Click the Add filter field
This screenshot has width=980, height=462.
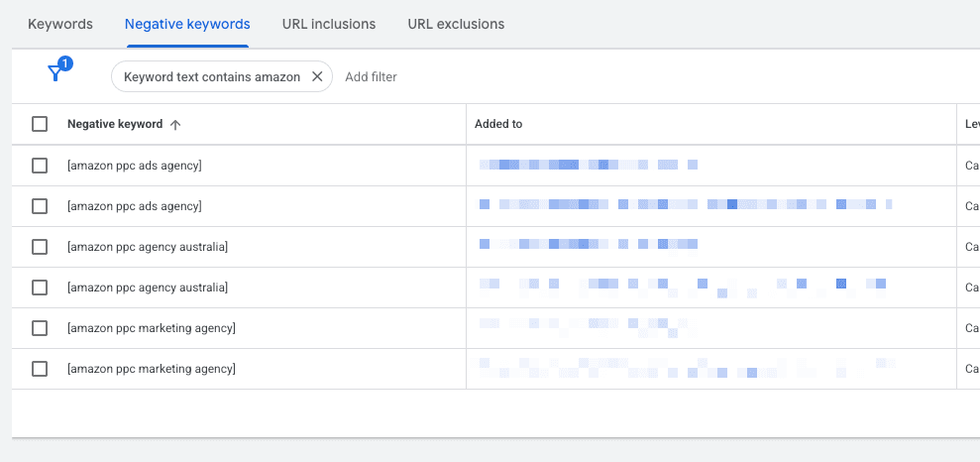[372, 77]
